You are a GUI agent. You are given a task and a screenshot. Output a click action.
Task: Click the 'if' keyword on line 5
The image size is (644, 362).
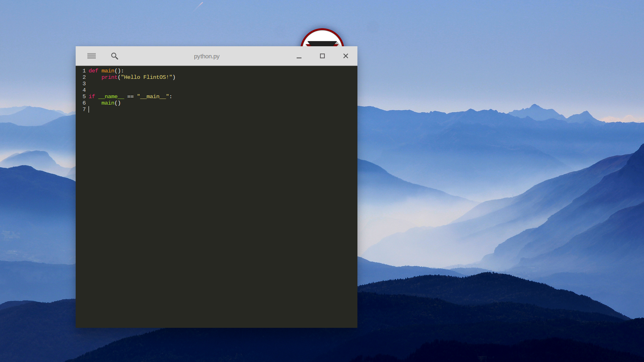pos(92,97)
